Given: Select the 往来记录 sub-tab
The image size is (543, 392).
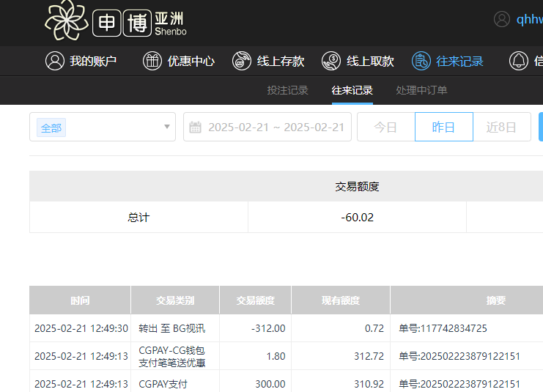Looking at the screenshot, I should 352,91.
